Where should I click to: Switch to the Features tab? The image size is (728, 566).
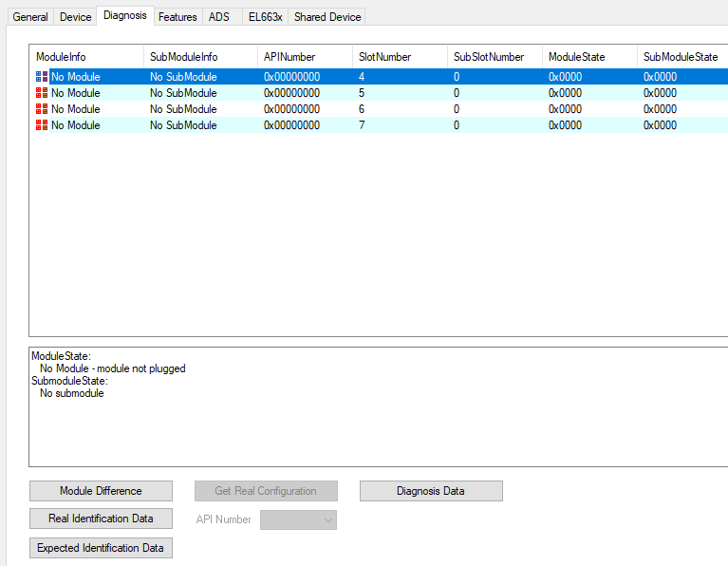click(177, 17)
